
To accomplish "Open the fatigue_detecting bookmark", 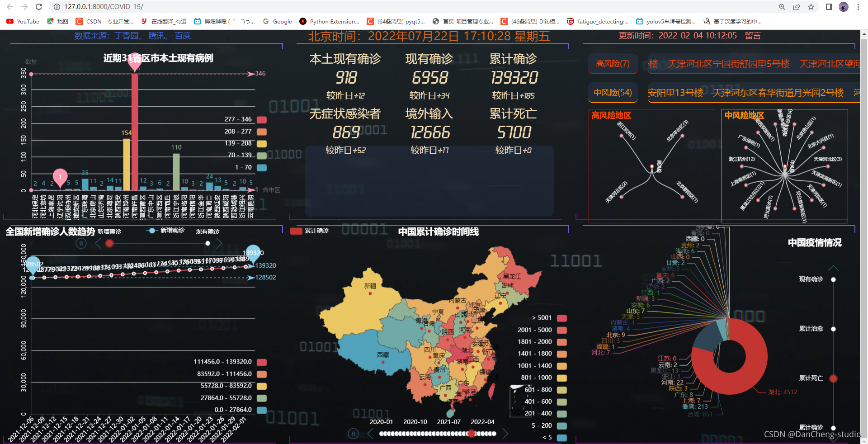I will (598, 21).
